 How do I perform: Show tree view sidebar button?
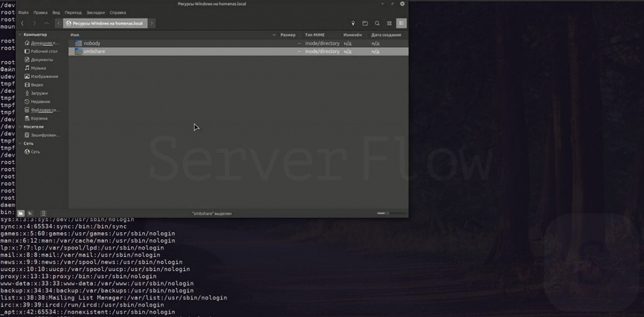pyautogui.click(x=31, y=213)
